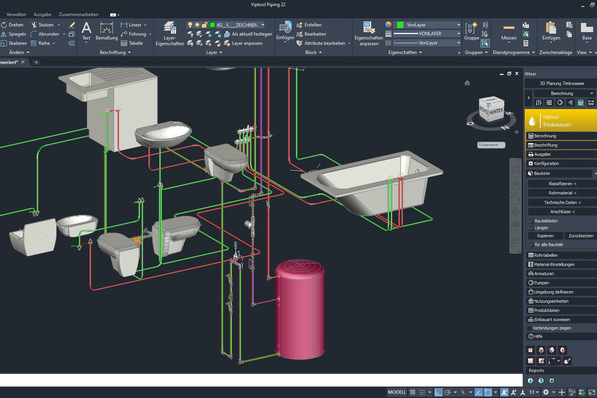
Task: Click Als aktuell festlegen
Action: pos(248,34)
